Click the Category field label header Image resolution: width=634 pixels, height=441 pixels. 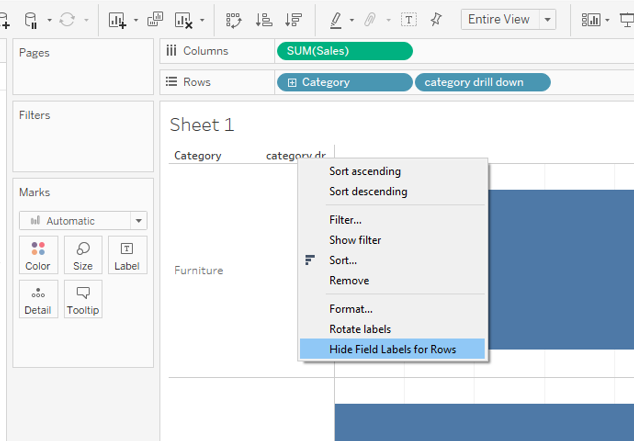coord(198,156)
